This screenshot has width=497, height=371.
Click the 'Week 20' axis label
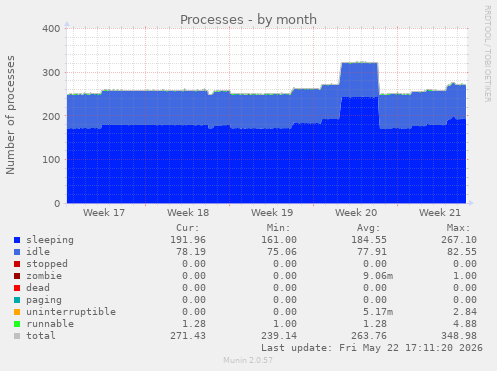[356, 213]
